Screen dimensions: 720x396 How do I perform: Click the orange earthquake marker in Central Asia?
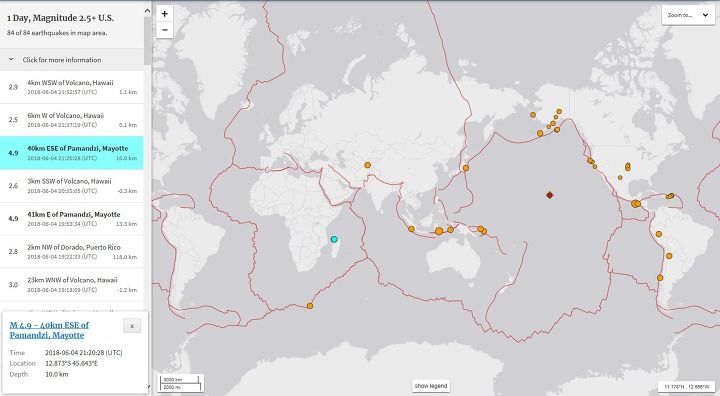click(367, 165)
